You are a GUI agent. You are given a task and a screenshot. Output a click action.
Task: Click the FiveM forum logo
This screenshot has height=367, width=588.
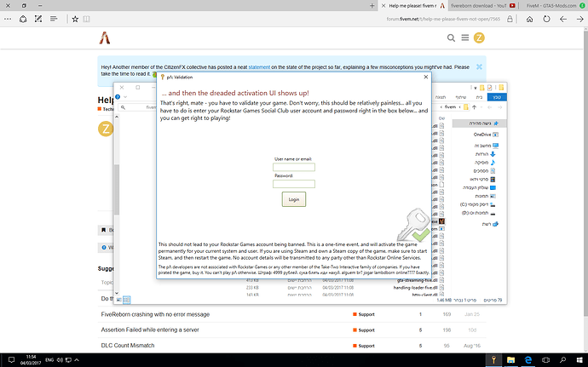click(105, 37)
